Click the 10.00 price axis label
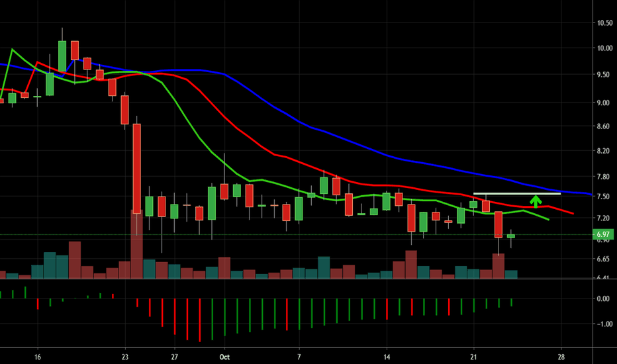The height and width of the screenshot is (364, 617). click(x=604, y=48)
